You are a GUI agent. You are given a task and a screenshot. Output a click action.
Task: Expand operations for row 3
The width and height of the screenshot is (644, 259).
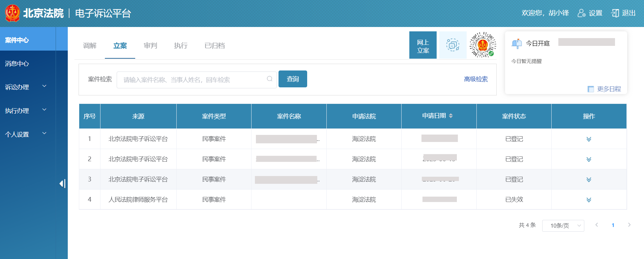click(589, 179)
